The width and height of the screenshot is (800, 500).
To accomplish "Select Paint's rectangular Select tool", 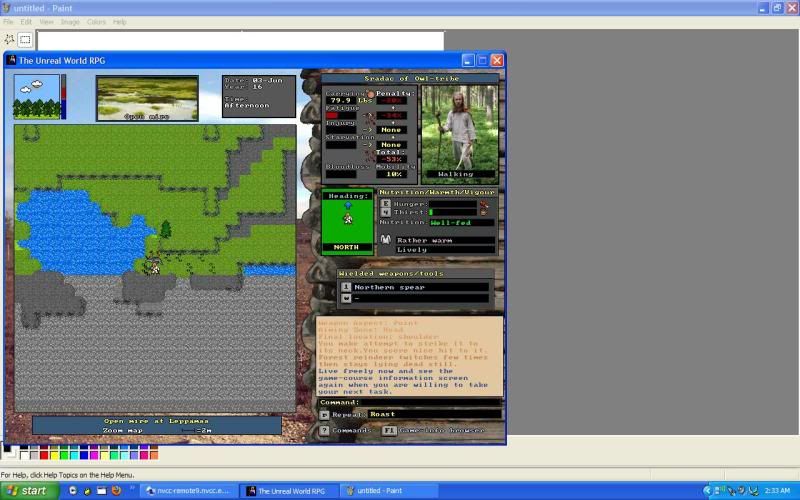I will click(x=25, y=39).
